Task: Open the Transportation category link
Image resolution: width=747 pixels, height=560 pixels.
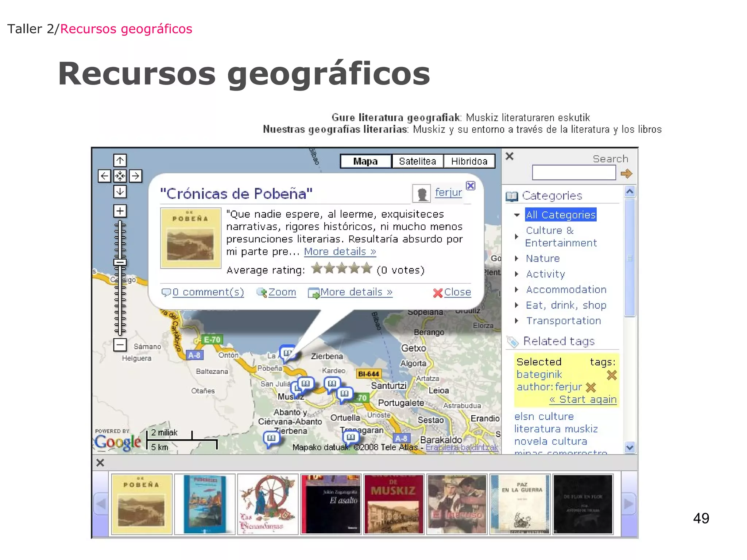Action: click(x=564, y=321)
